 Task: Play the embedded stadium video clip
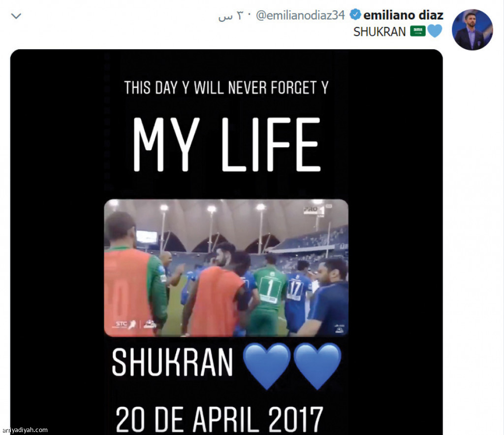[x=226, y=268]
